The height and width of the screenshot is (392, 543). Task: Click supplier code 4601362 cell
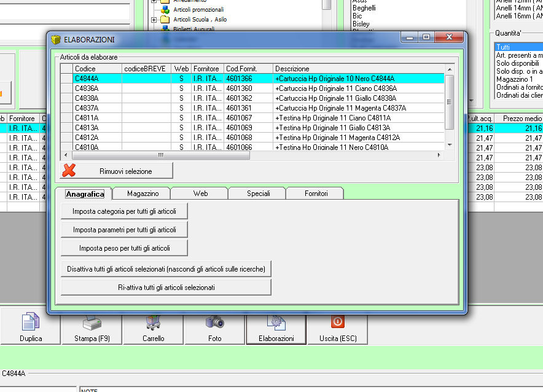[248, 98]
